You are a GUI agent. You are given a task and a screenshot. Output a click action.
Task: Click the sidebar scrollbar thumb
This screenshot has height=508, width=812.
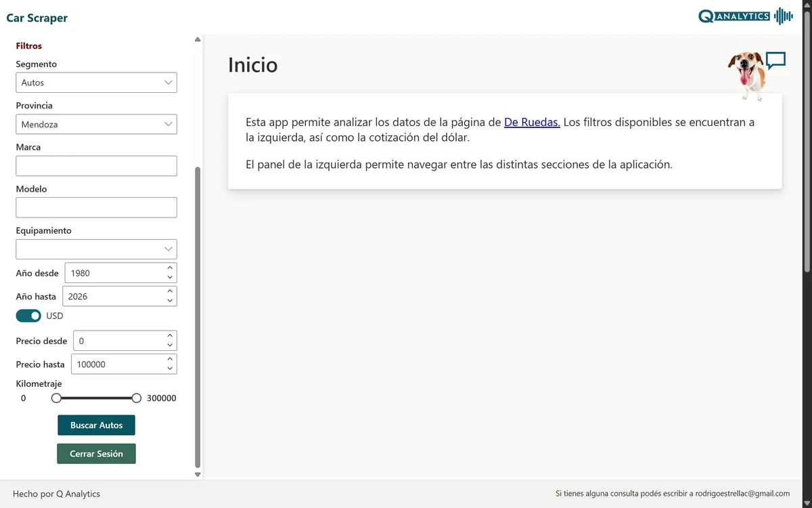point(198,317)
